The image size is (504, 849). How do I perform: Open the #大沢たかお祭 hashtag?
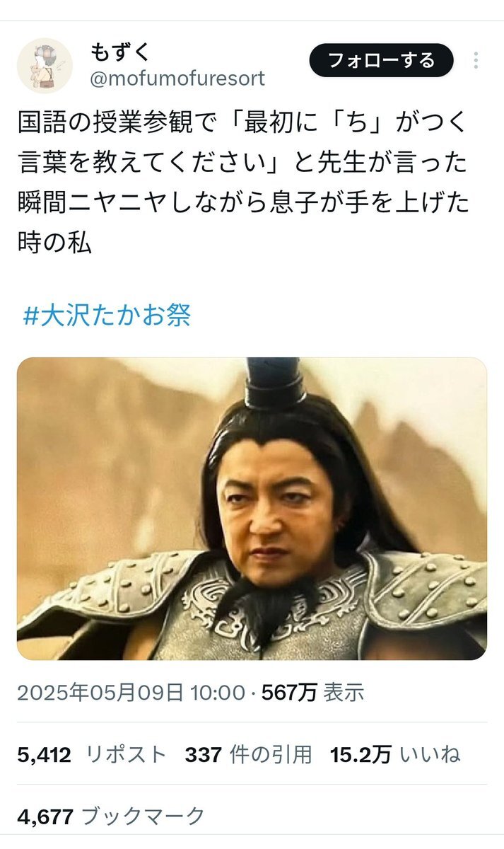[x=107, y=316]
